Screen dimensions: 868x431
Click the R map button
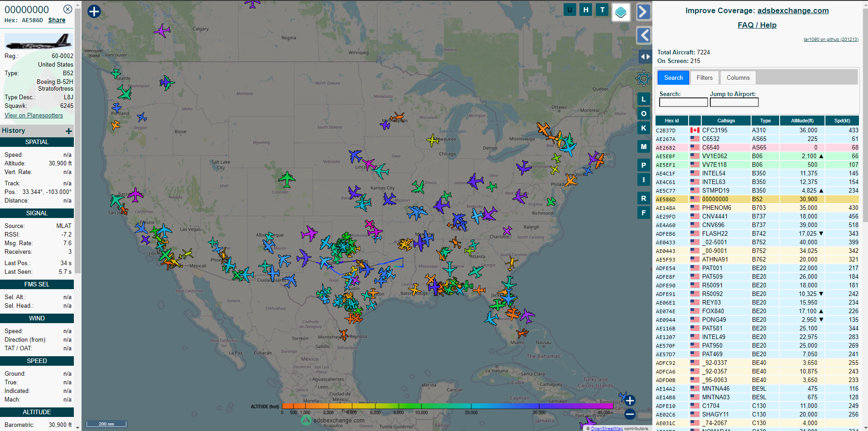click(x=644, y=198)
